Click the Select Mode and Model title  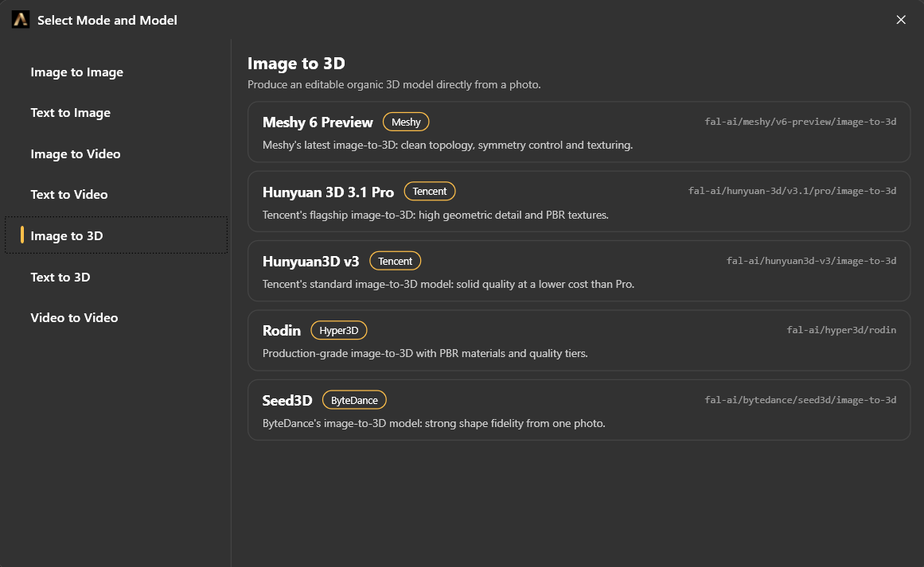(107, 20)
